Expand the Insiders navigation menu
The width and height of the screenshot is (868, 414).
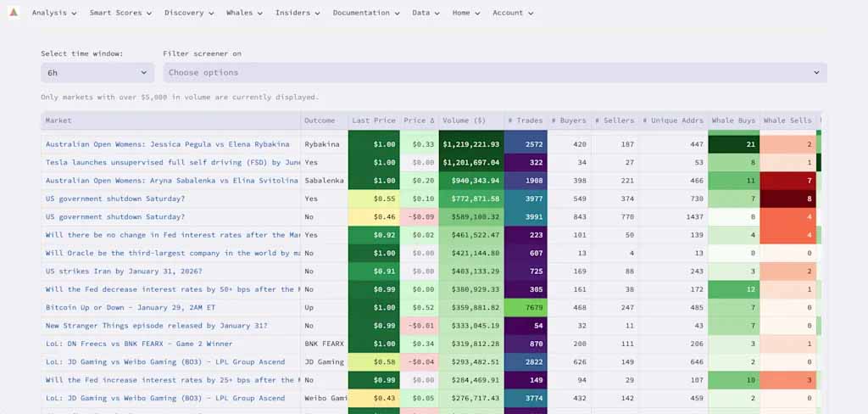coord(298,13)
